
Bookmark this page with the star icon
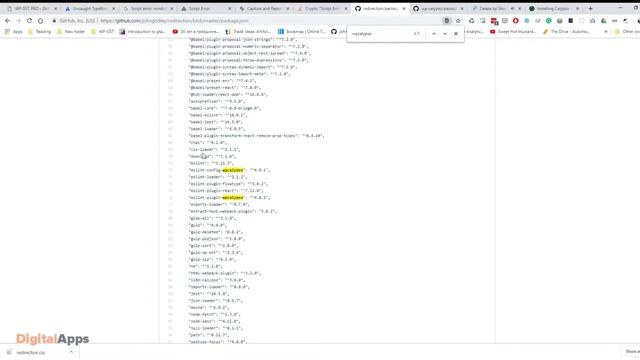click(x=458, y=21)
